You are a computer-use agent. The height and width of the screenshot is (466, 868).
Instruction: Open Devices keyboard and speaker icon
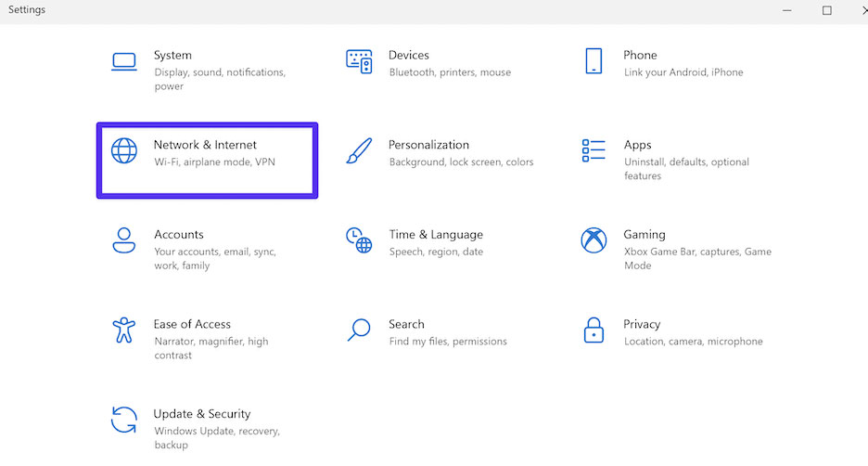click(359, 61)
